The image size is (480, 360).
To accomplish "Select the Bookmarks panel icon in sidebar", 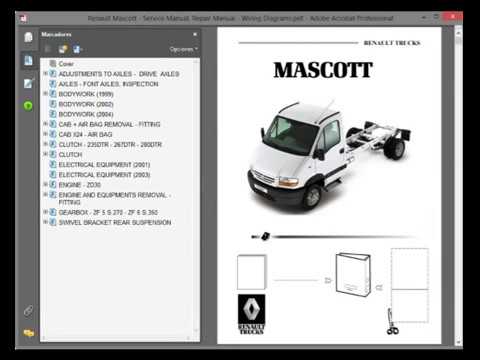I will pyautogui.click(x=28, y=60).
